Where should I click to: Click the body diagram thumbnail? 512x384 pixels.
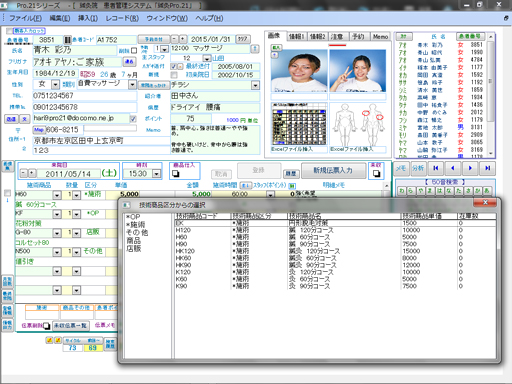(x=358, y=124)
